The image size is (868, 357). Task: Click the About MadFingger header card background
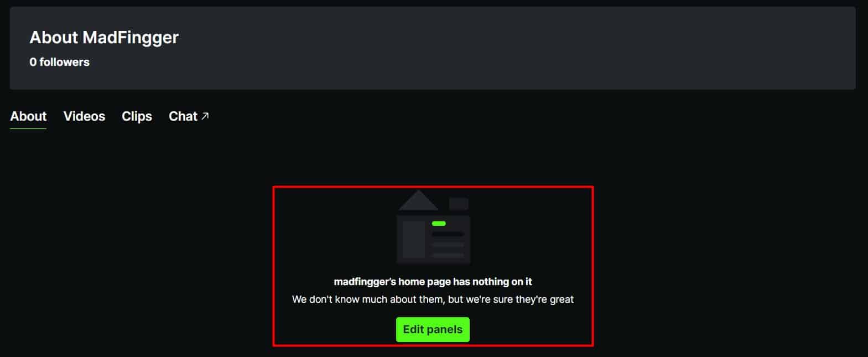[433, 48]
